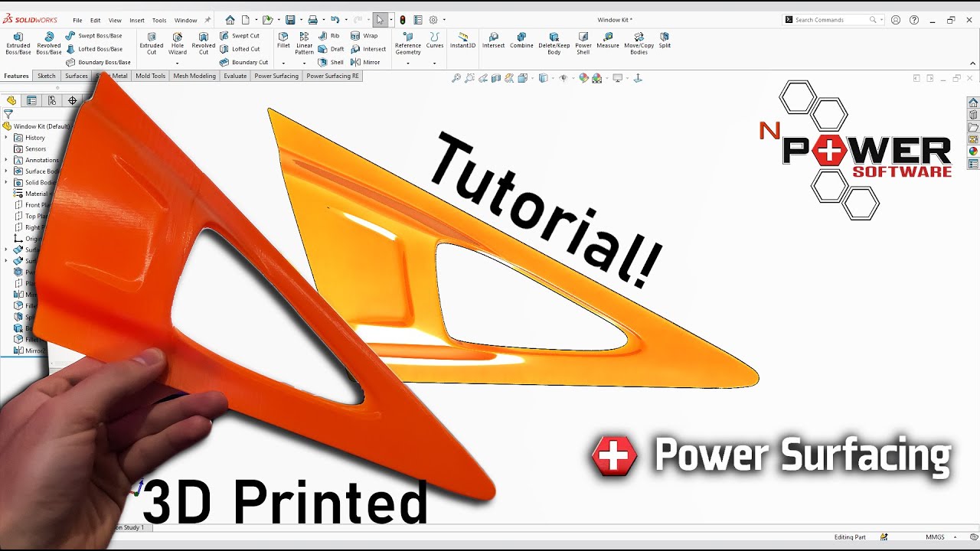Screen dimensions: 980x551
Task: Open Reference Geometry
Action: 408,44
